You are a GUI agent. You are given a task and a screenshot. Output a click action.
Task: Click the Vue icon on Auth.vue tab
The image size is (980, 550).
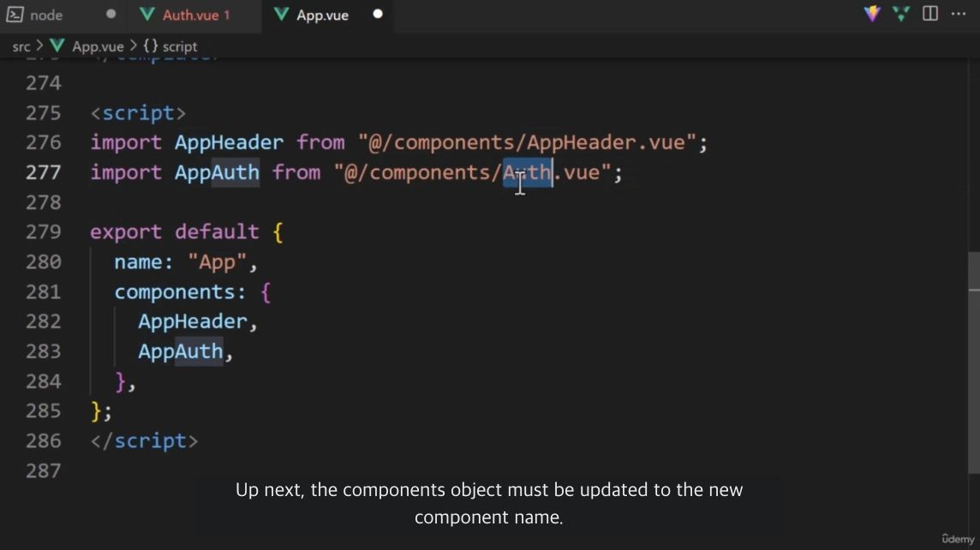pos(146,15)
